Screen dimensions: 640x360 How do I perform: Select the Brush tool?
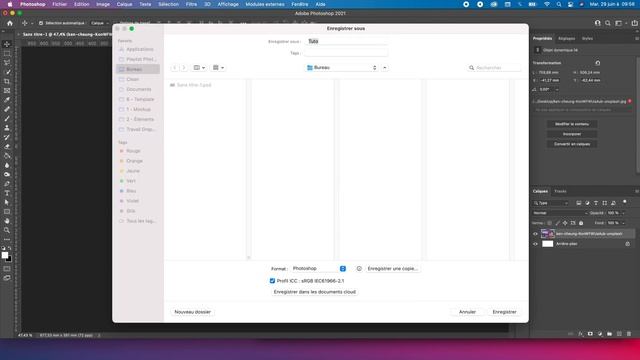(7, 118)
